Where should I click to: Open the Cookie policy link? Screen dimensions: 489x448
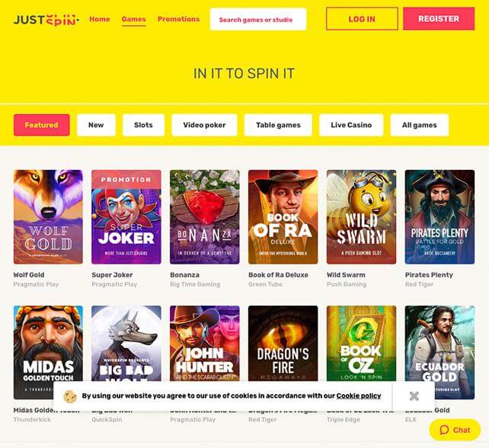[x=359, y=396]
